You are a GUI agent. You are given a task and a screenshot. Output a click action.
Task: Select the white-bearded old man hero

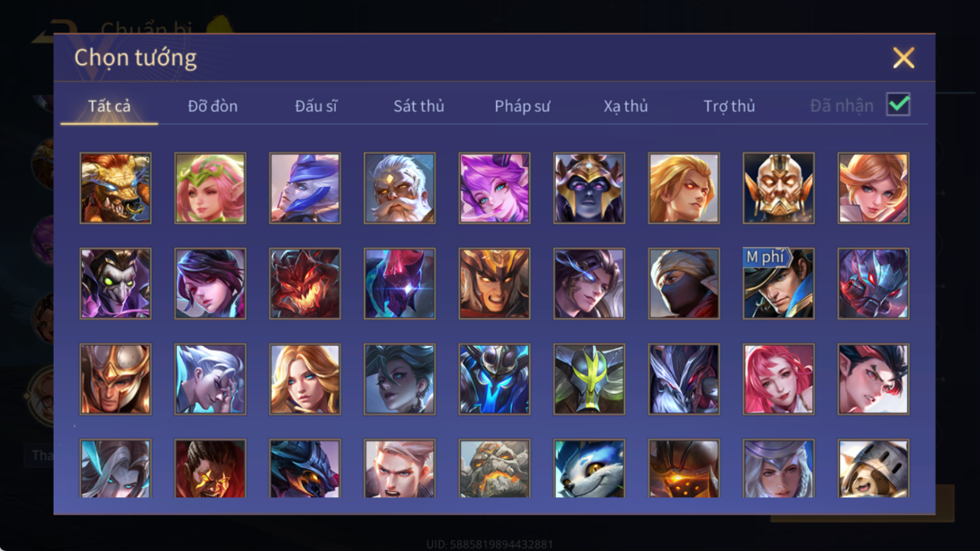click(x=399, y=188)
